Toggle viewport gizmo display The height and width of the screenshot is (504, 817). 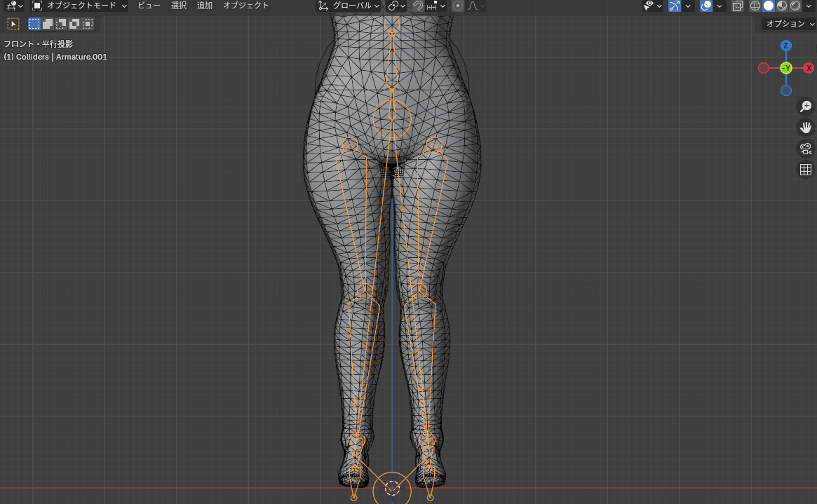675,6
